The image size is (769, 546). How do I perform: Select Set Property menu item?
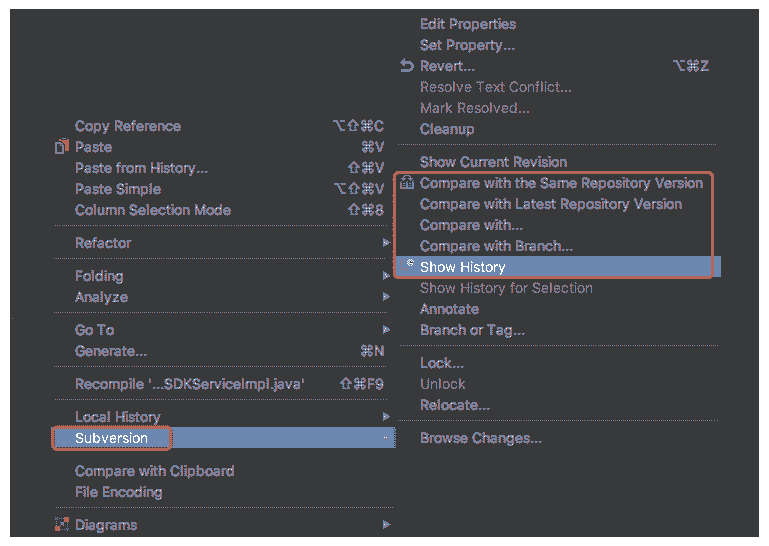pyautogui.click(x=467, y=45)
